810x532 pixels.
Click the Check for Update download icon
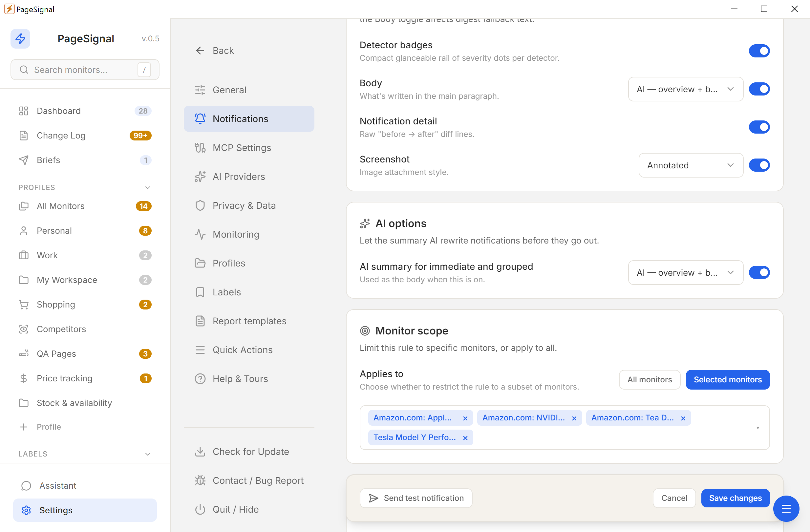pyautogui.click(x=200, y=452)
